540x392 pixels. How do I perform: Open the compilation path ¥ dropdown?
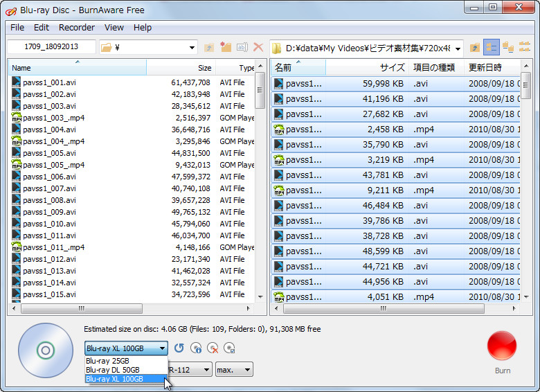pos(192,48)
